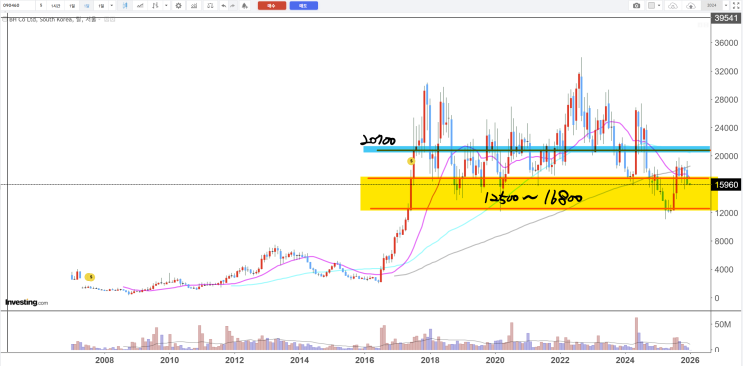Expand the chart style dropdown arrow

pyautogui.click(x=166, y=5)
